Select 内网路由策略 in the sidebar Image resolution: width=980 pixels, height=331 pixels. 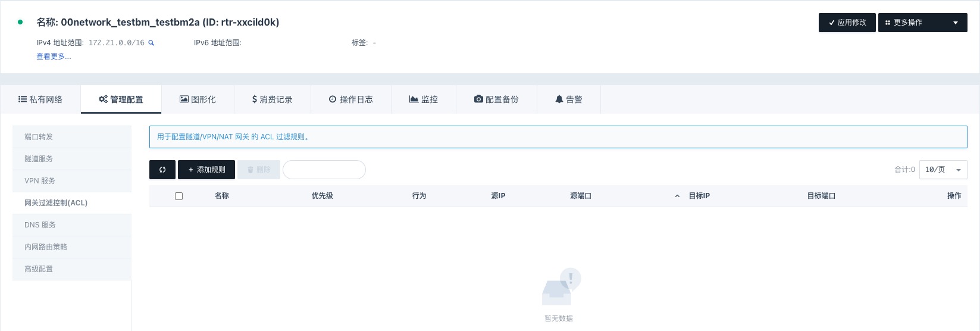[72, 247]
